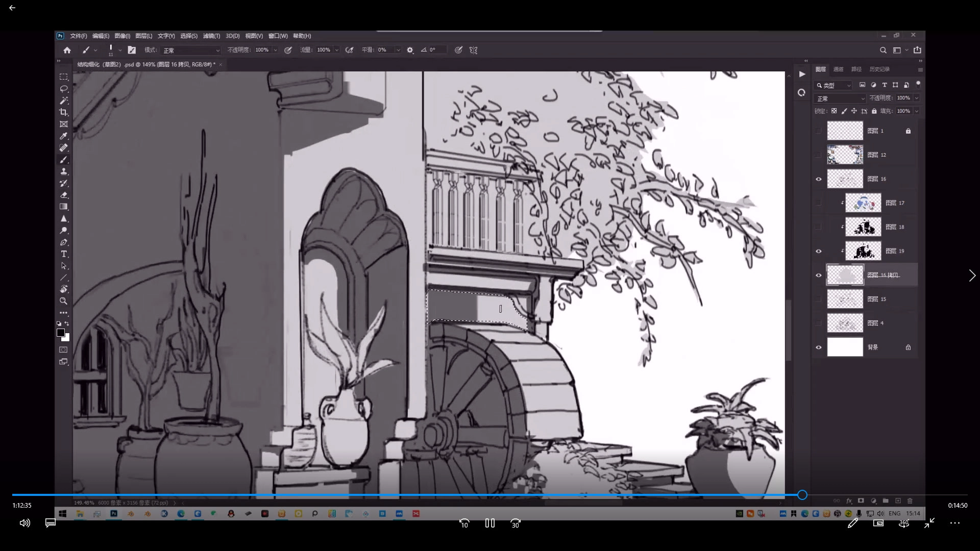Select the Eraser tool

(64, 195)
